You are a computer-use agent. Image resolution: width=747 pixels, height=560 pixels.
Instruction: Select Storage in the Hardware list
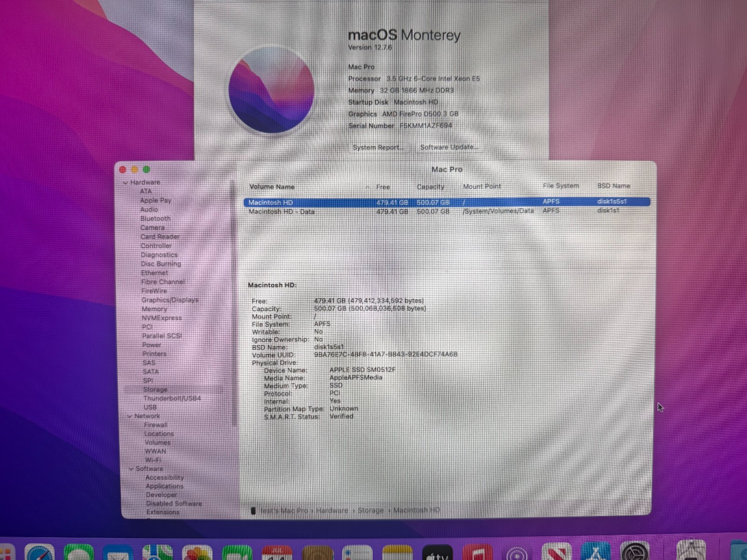pyautogui.click(x=155, y=389)
